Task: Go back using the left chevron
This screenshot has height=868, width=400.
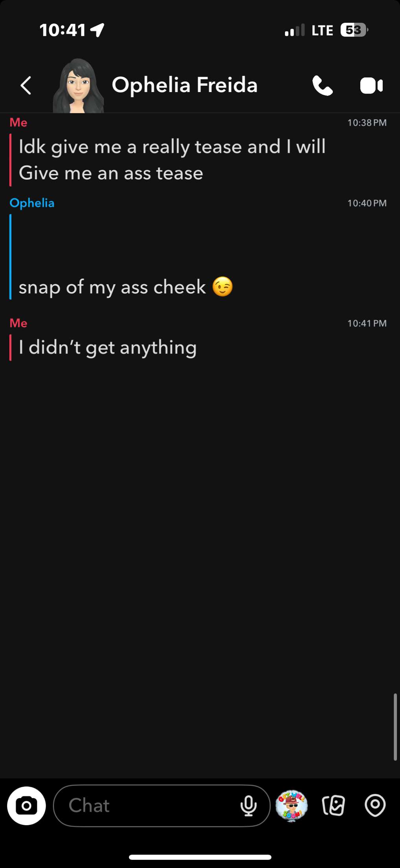Action: pyautogui.click(x=26, y=85)
